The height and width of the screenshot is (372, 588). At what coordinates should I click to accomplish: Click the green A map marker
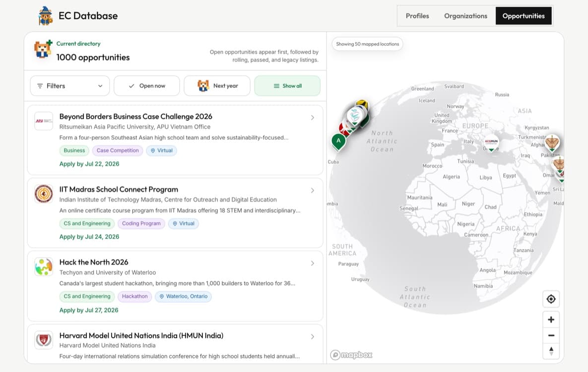338,142
